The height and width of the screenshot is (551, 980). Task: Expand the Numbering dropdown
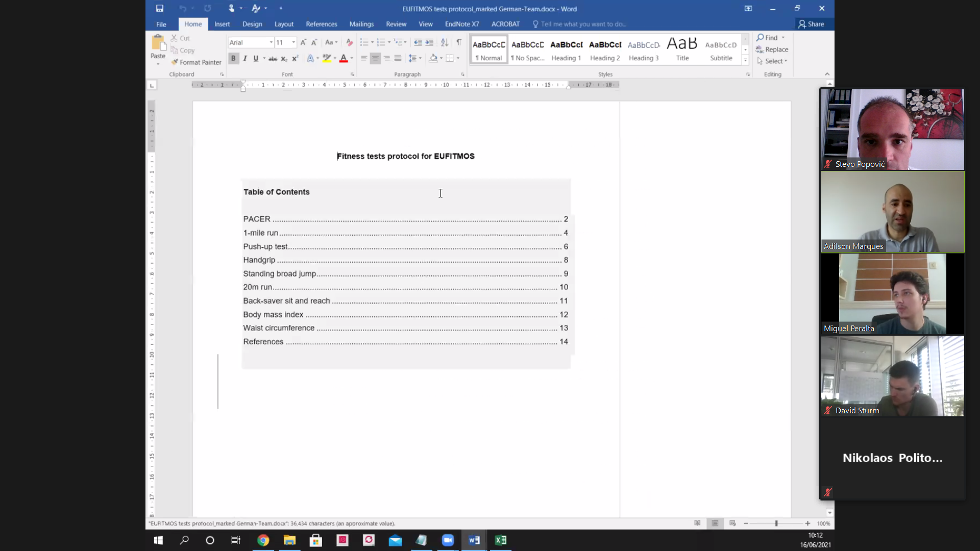coord(389,42)
